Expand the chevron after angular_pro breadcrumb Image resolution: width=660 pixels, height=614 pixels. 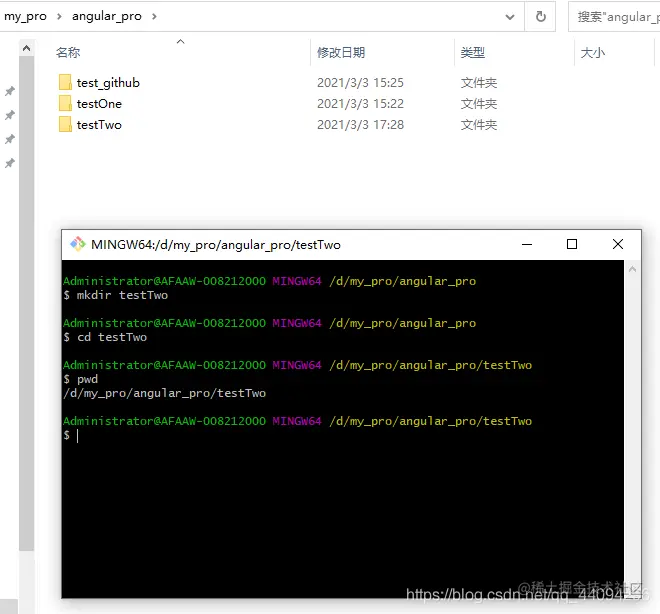(154, 16)
